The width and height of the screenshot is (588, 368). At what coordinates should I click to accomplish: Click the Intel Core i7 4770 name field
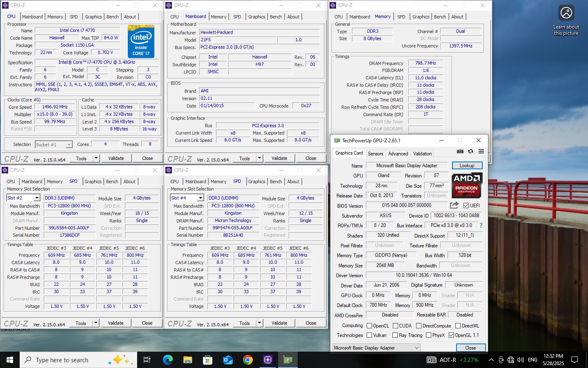[77, 30]
